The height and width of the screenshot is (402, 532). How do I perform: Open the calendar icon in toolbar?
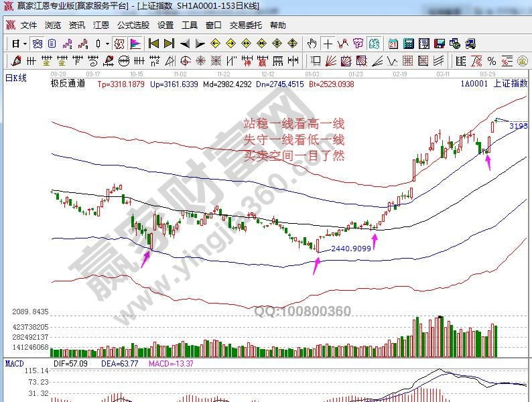point(393,44)
